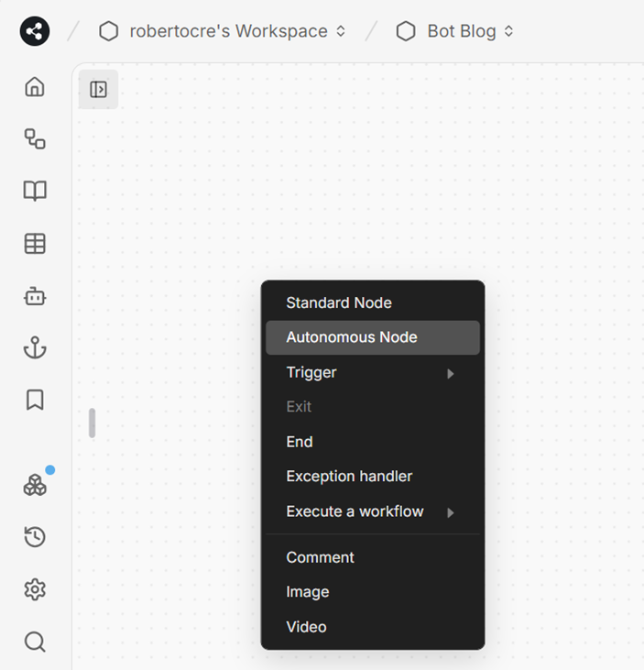Open the Home icon in sidebar
This screenshot has height=670, width=644.
coord(35,87)
